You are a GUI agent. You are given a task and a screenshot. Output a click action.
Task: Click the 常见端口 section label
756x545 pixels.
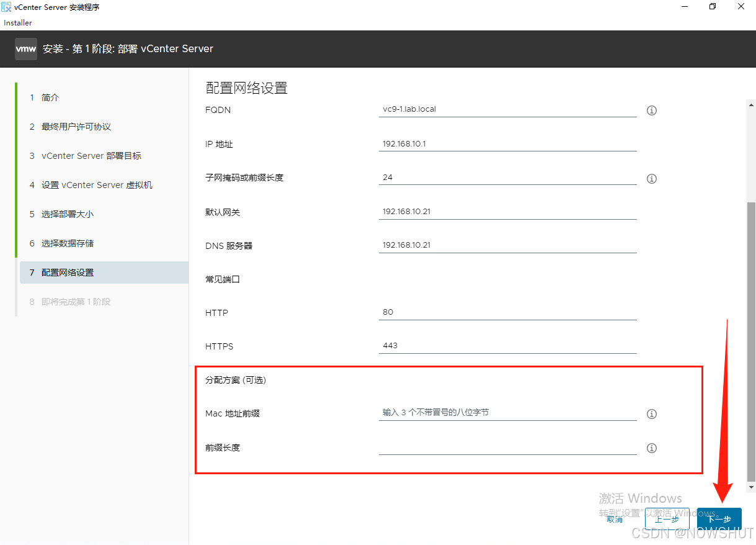pos(223,279)
